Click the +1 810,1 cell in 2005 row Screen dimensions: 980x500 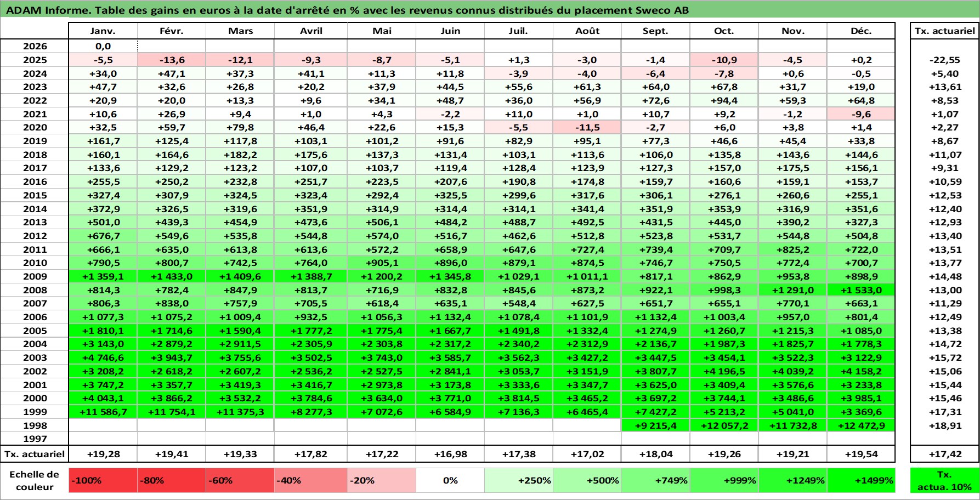coord(103,331)
